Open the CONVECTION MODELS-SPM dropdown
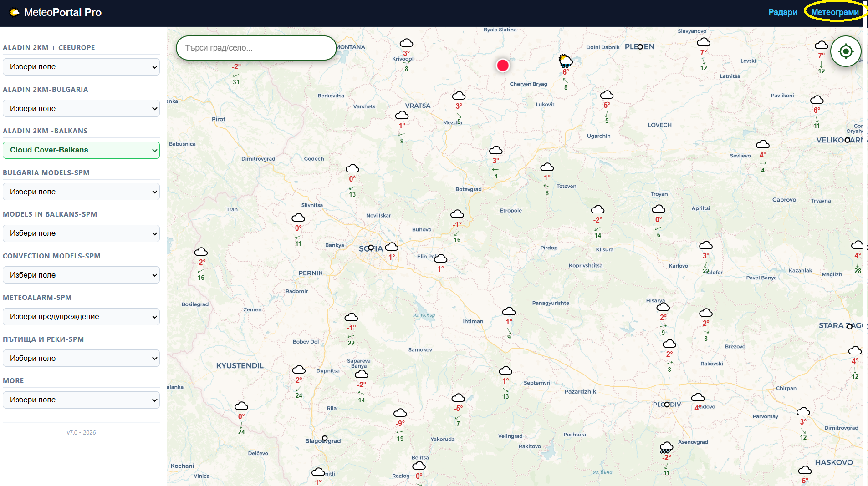The height and width of the screenshot is (486, 868). coord(81,275)
